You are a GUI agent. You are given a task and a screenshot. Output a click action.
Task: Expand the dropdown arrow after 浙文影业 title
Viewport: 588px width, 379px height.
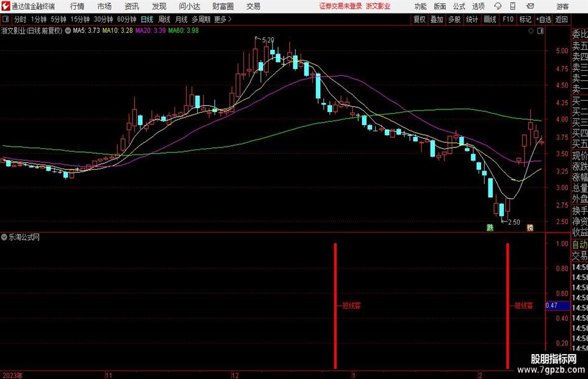click(x=68, y=30)
